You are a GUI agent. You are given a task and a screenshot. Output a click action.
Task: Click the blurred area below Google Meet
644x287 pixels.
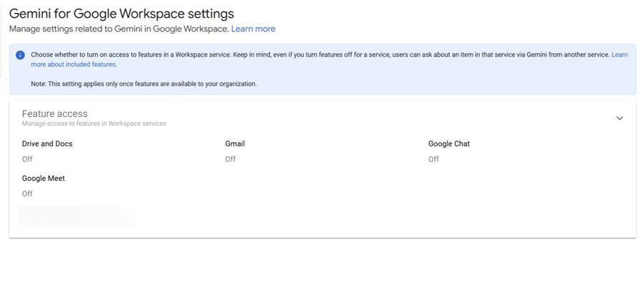pos(77,215)
